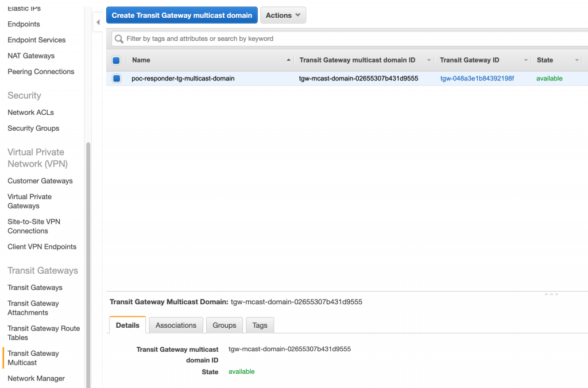588x388 pixels.
Task: Switch to the Associations tab
Action: tap(176, 325)
